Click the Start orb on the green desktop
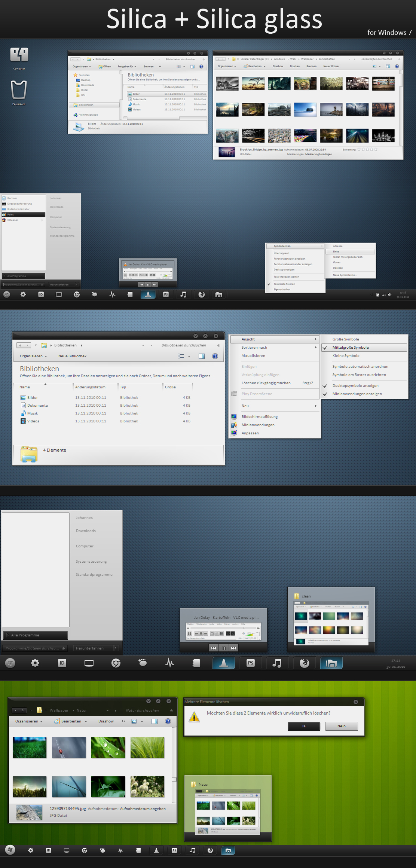This screenshot has height=868, width=416. tap(10, 850)
